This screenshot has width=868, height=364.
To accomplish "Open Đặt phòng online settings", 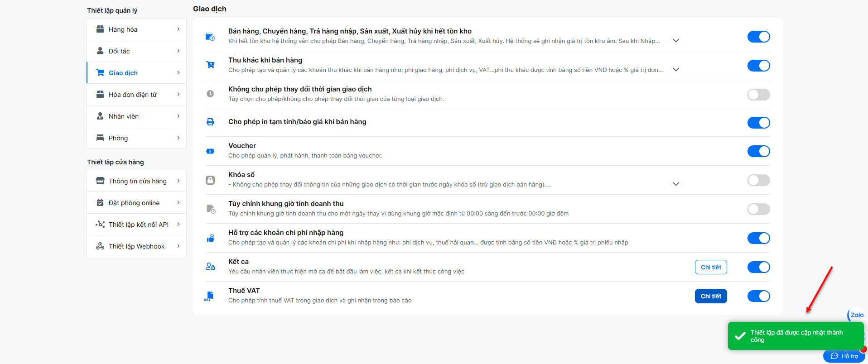I will point(136,203).
